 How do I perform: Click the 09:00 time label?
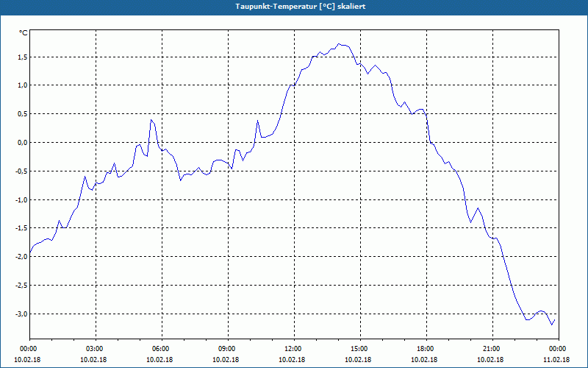tap(228, 349)
